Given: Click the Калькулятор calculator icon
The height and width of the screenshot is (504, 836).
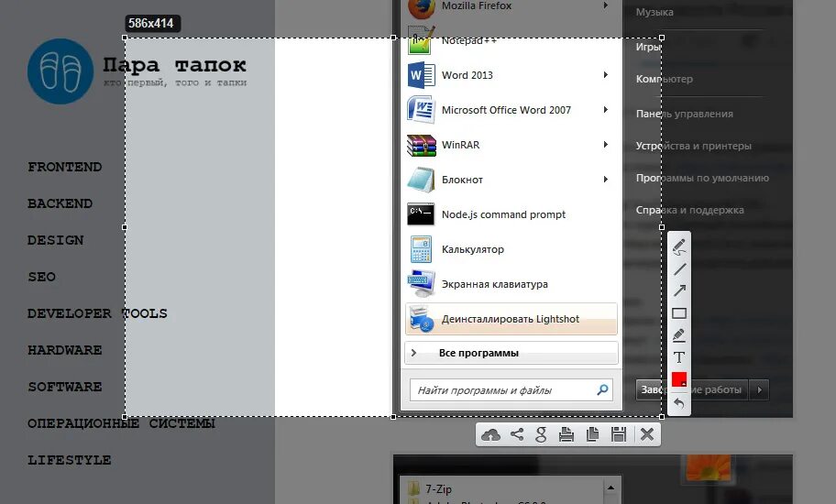Looking at the screenshot, I should (x=421, y=249).
